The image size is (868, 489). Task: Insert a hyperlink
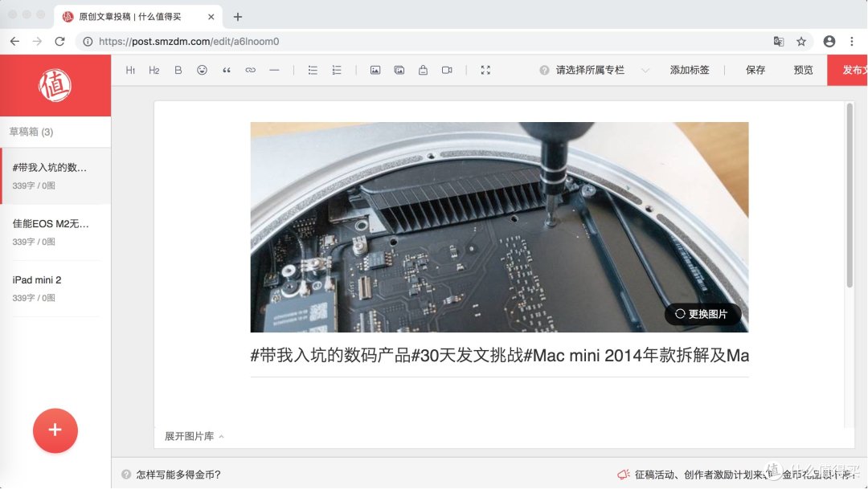pyautogui.click(x=250, y=70)
